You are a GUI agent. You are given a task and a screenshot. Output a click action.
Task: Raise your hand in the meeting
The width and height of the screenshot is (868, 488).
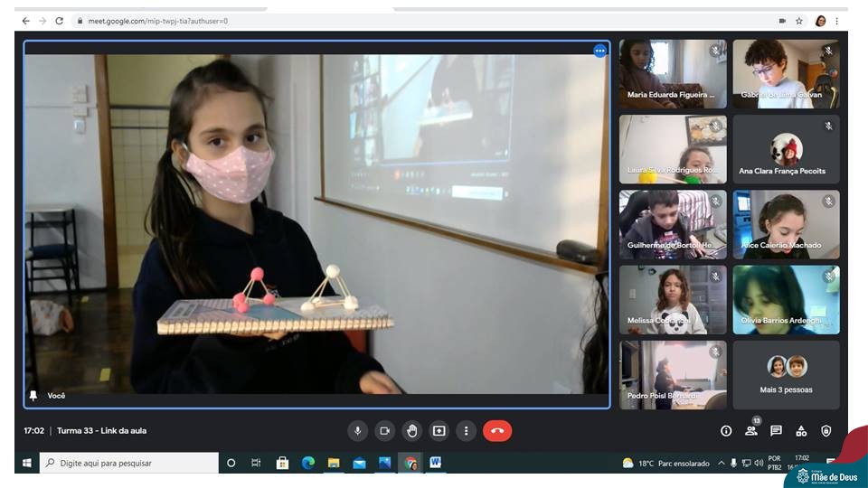pos(411,431)
